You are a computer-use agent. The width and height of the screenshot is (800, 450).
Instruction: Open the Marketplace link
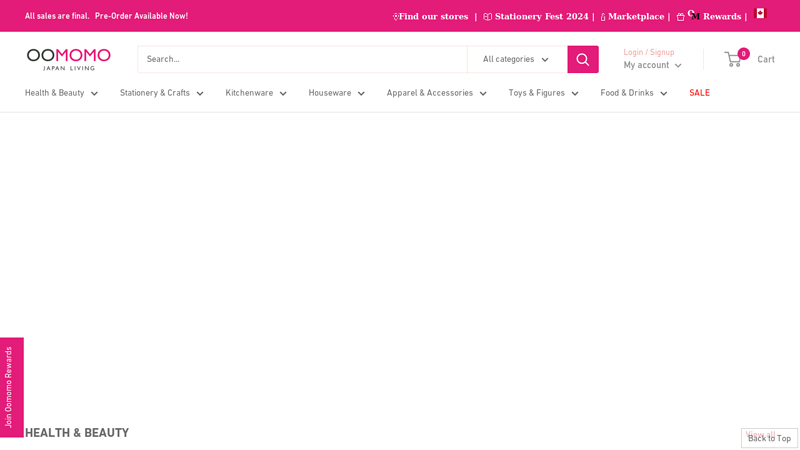pos(636,16)
